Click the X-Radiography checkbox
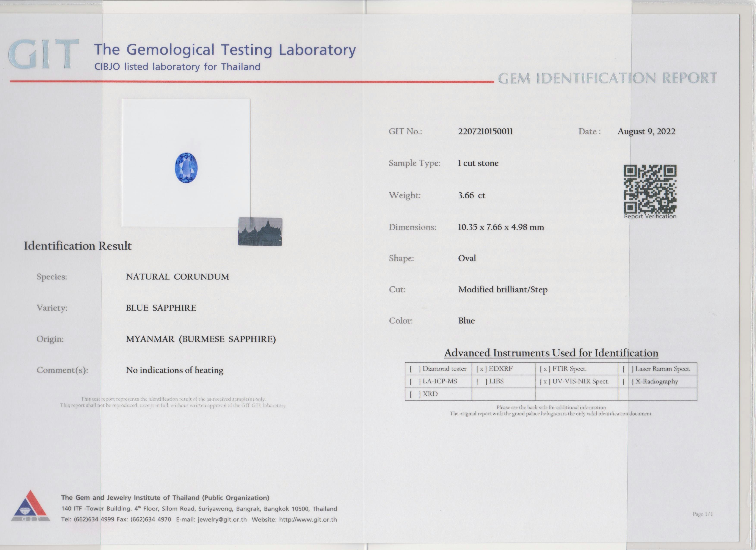756x550 pixels. (628, 382)
